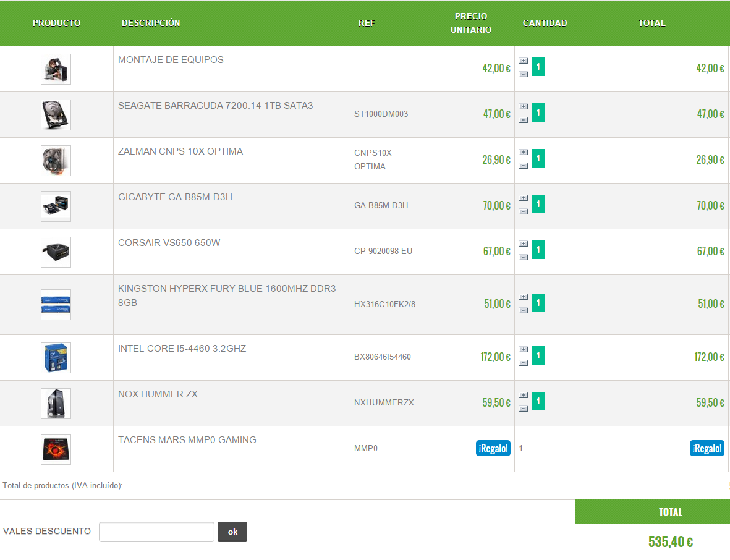Image resolution: width=730 pixels, height=560 pixels.
Task: Decrease quantity of INTEL CORE I5-4460
Action: pyautogui.click(x=524, y=363)
